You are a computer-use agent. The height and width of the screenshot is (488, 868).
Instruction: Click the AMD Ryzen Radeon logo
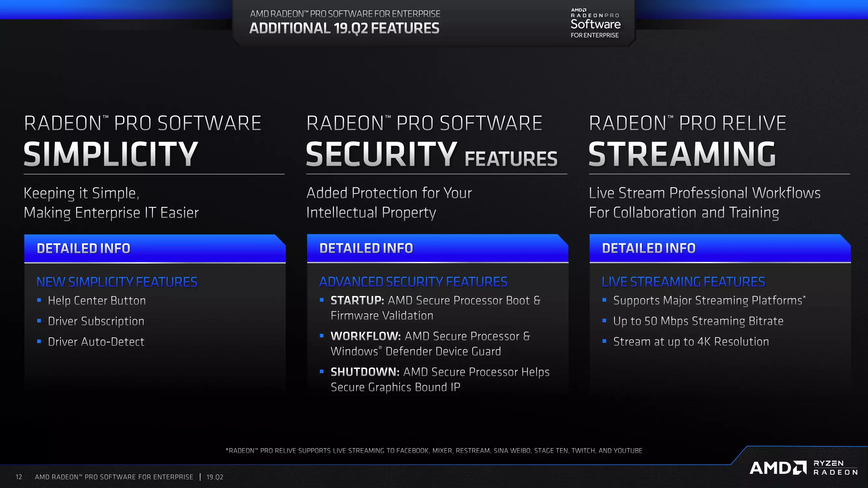(804, 468)
